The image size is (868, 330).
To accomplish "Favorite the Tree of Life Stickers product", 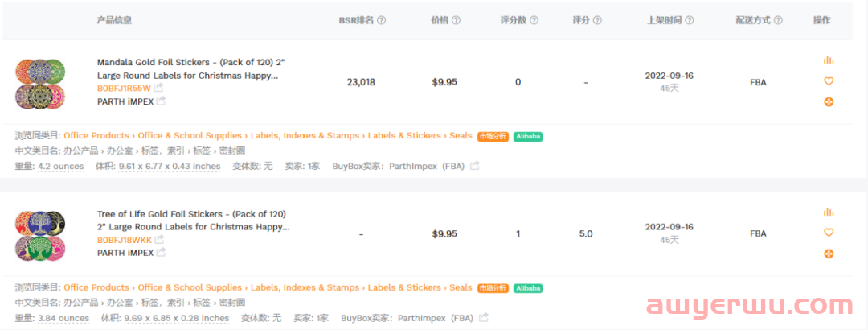I will coord(828,233).
